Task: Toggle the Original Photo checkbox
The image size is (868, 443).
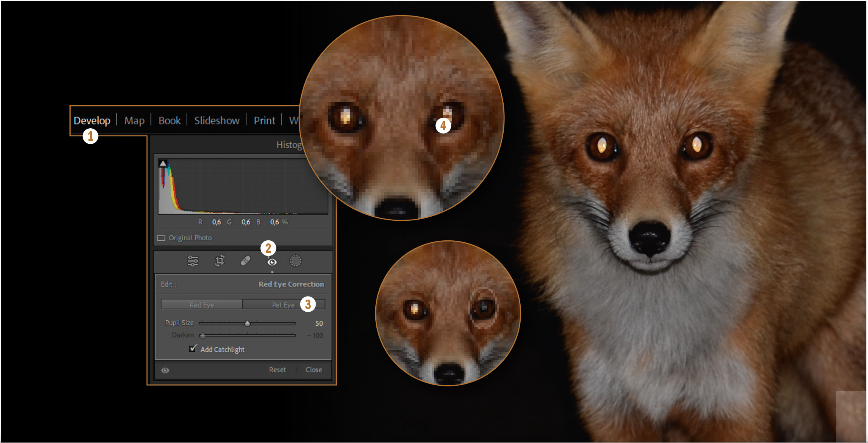Action: tap(162, 238)
